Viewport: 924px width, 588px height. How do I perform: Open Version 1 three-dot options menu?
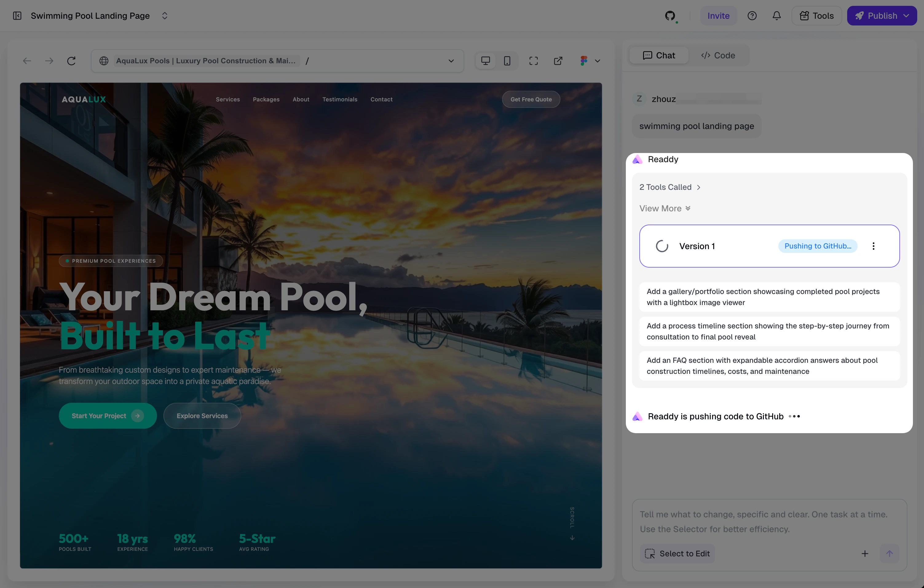coord(873,246)
